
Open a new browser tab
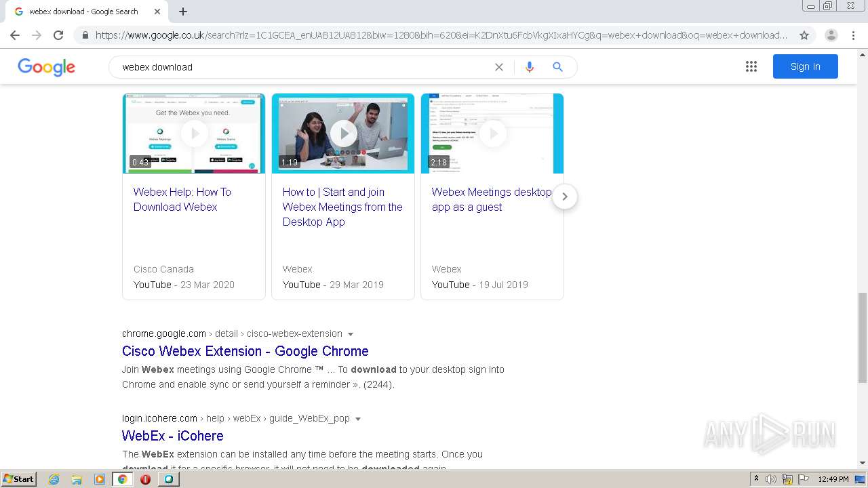point(183,12)
